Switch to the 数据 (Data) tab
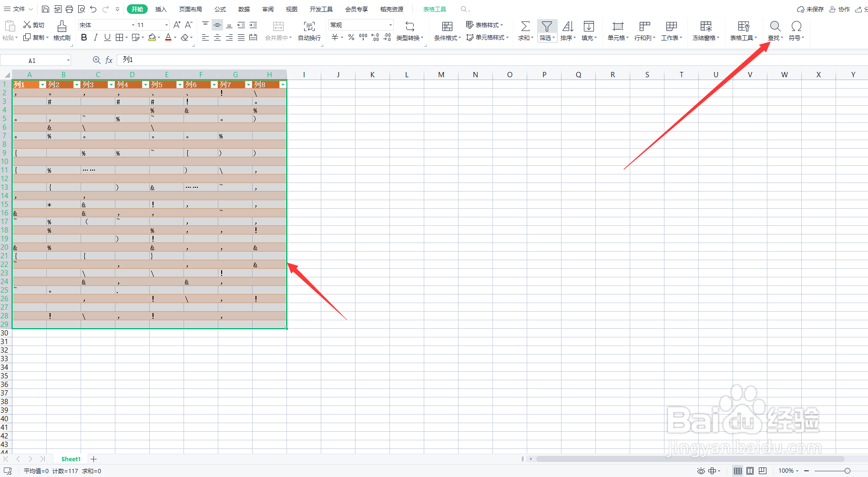Screen dimensions: 868x477 [x=244, y=9]
